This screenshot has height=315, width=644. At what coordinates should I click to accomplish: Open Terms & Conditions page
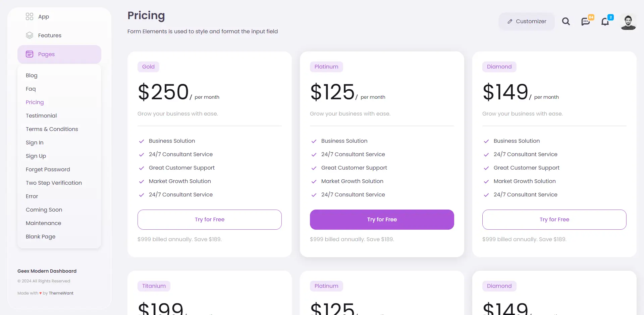click(52, 129)
